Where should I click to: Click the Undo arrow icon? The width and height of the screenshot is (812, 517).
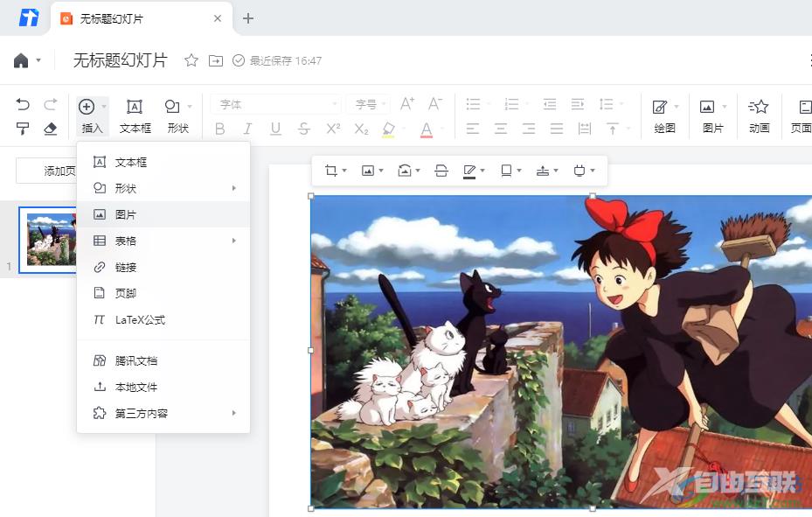[x=23, y=105]
